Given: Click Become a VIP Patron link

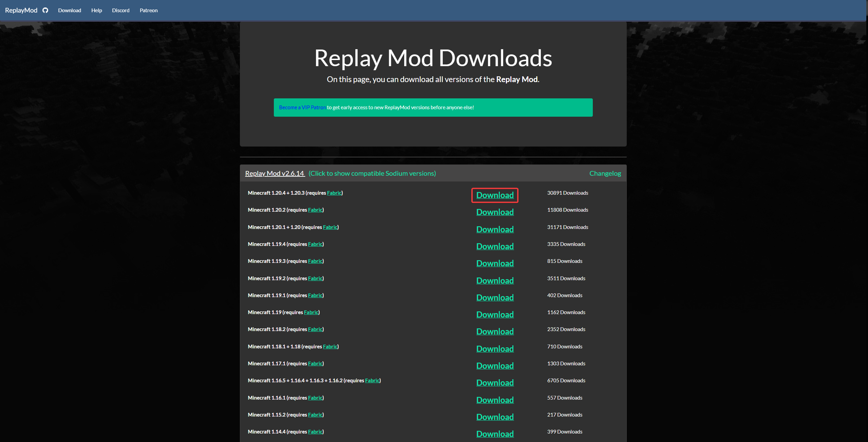Looking at the screenshot, I should (x=302, y=107).
